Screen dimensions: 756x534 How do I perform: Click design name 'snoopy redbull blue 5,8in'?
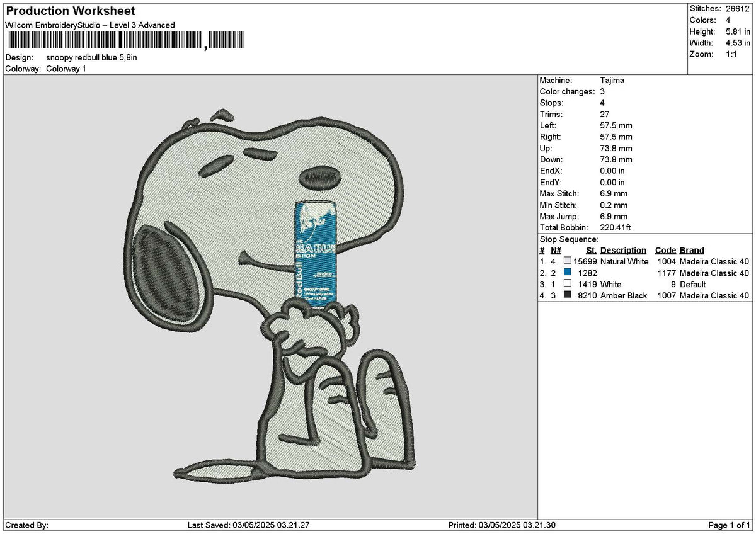(x=91, y=57)
